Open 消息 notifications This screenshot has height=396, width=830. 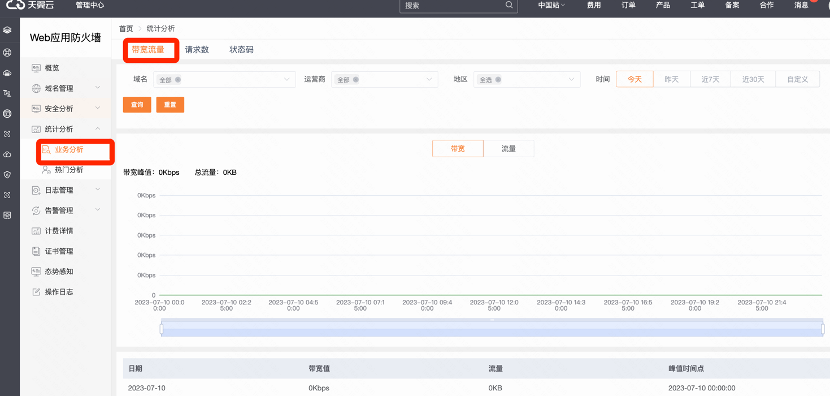click(801, 5)
